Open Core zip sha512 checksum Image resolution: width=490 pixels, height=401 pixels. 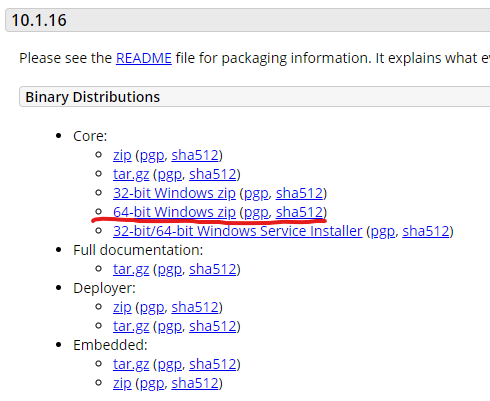195,155
